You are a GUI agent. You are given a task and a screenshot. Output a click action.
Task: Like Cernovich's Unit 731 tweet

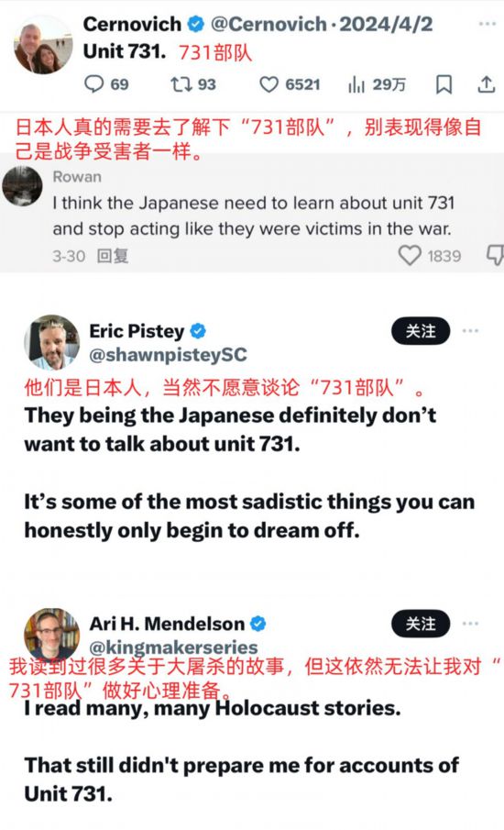pos(268,84)
